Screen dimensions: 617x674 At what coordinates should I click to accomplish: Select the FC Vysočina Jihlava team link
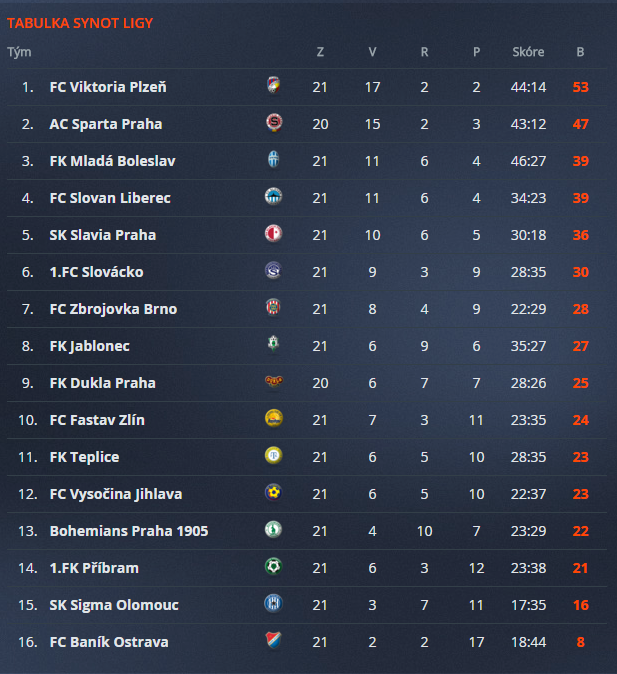point(115,494)
